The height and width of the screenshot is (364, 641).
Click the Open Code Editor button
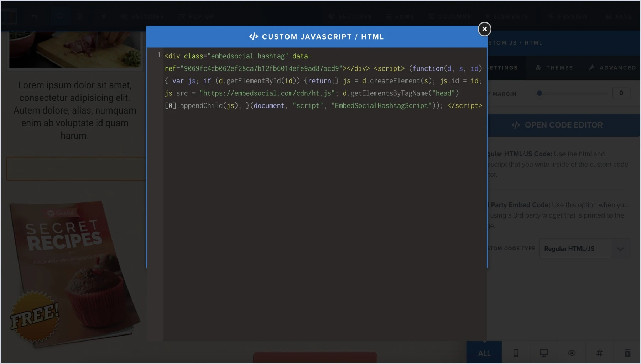click(563, 125)
